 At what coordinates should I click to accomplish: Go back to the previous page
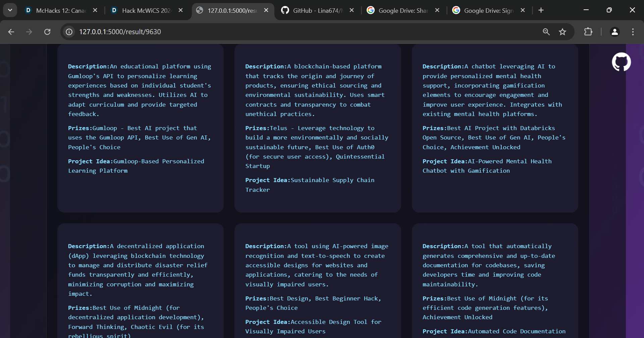click(x=11, y=32)
